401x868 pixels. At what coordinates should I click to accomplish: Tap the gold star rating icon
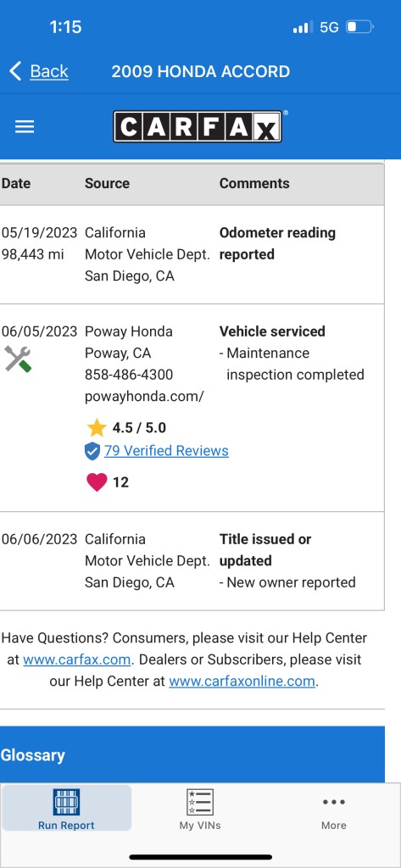pyautogui.click(x=97, y=427)
